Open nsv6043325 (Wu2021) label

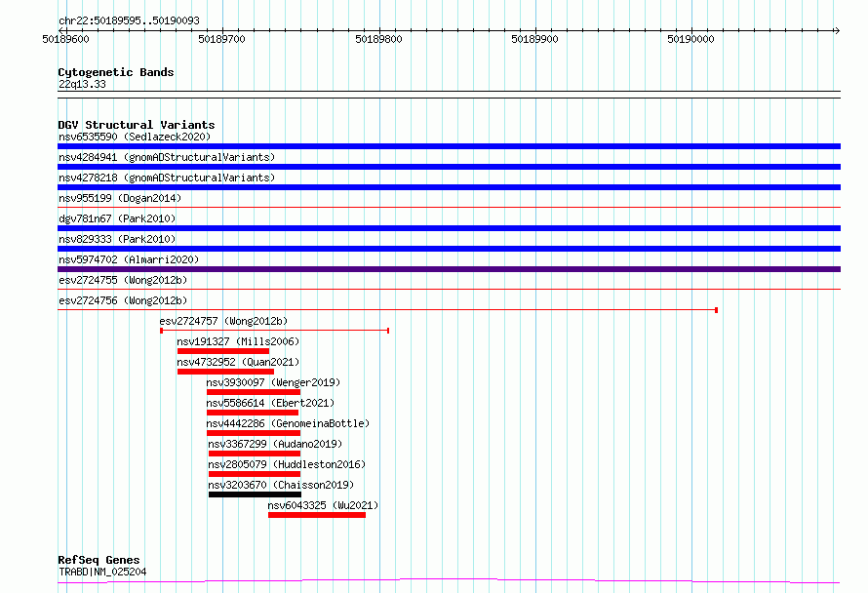point(323,505)
